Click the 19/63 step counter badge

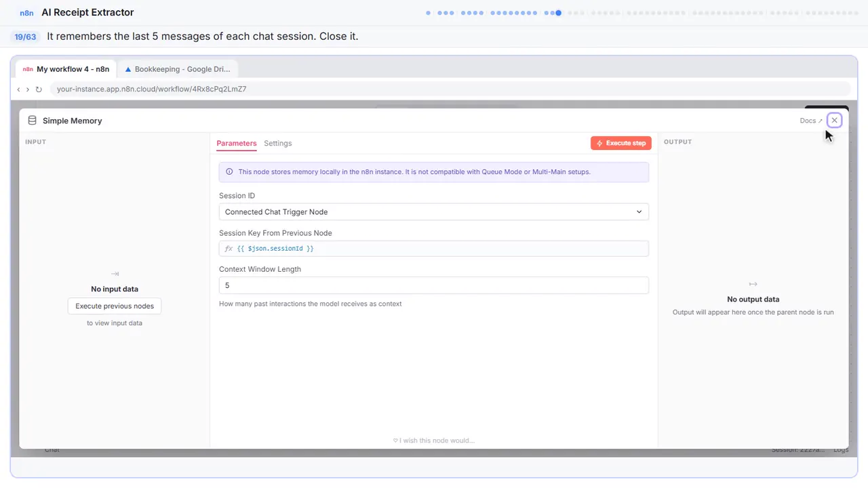click(x=25, y=37)
